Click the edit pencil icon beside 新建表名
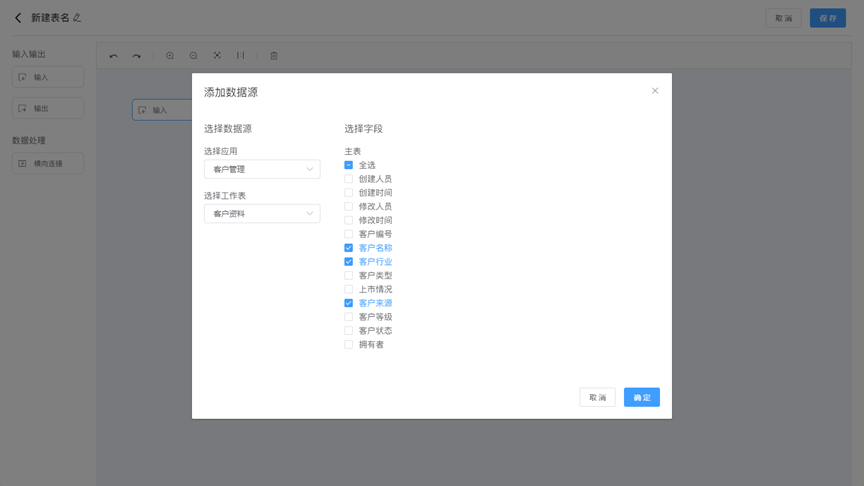 point(78,18)
